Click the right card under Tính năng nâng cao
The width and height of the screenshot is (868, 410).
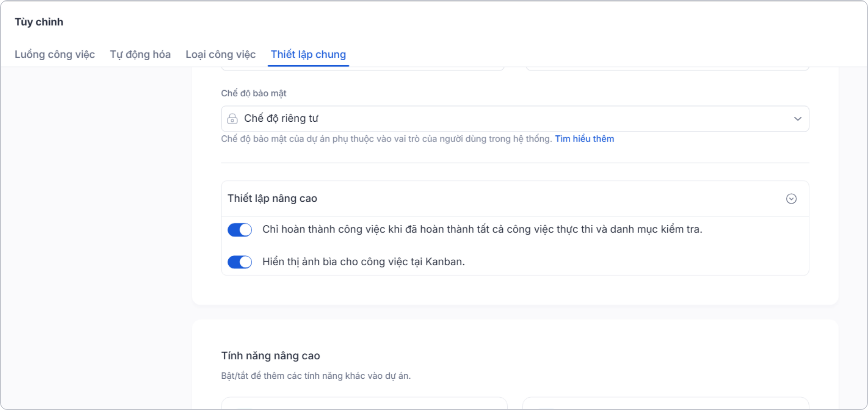coord(666,405)
